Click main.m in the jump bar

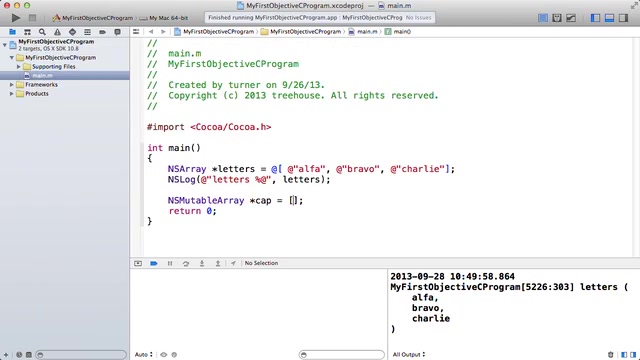click(x=363, y=32)
